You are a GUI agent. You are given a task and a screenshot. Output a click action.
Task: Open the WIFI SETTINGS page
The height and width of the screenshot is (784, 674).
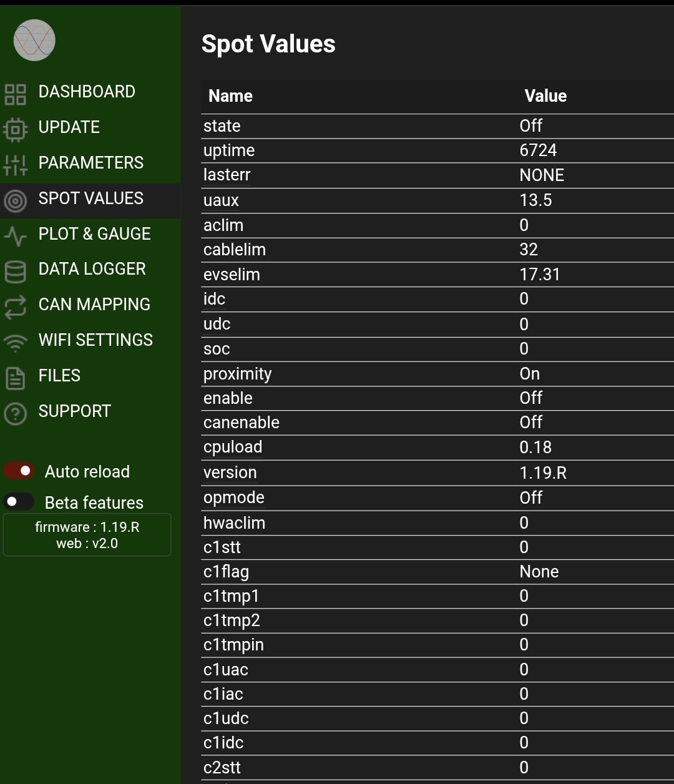tap(95, 340)
